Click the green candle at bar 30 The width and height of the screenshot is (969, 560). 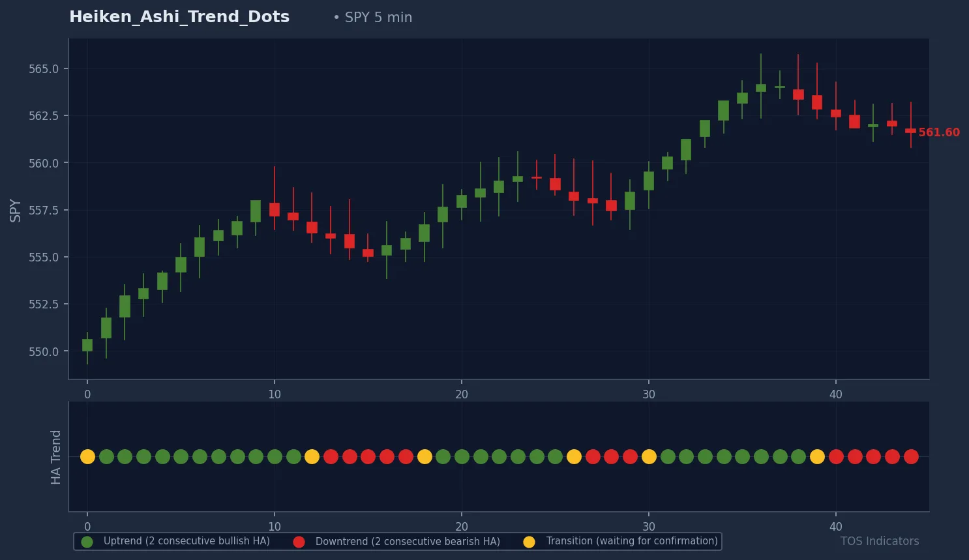tap(649, 181)
